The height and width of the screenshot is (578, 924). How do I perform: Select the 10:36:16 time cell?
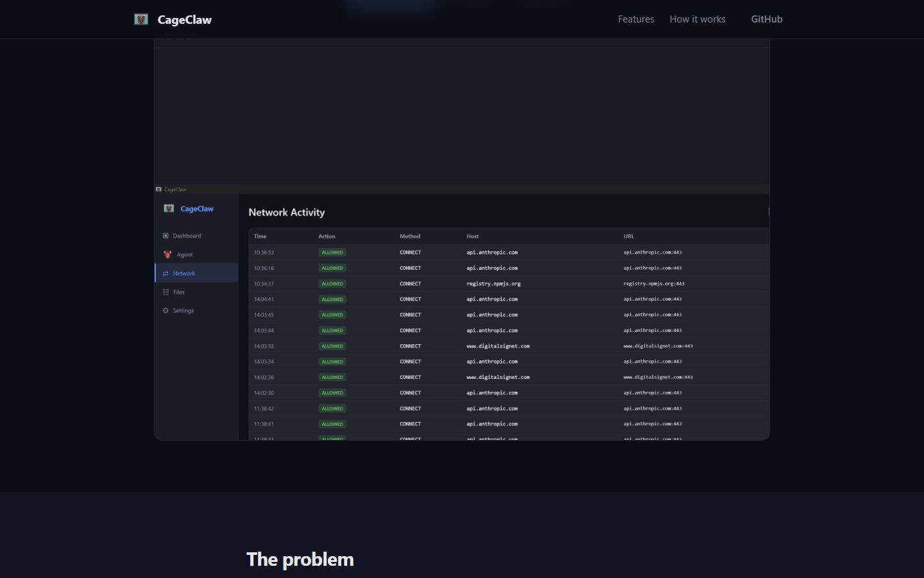click(x=264, y=268)
